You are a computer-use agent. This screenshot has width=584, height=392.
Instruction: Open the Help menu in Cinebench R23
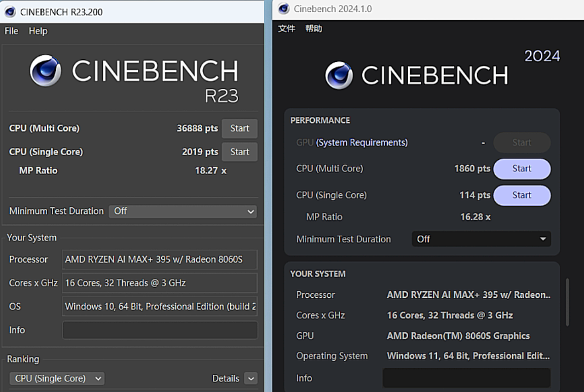[38, 31]
